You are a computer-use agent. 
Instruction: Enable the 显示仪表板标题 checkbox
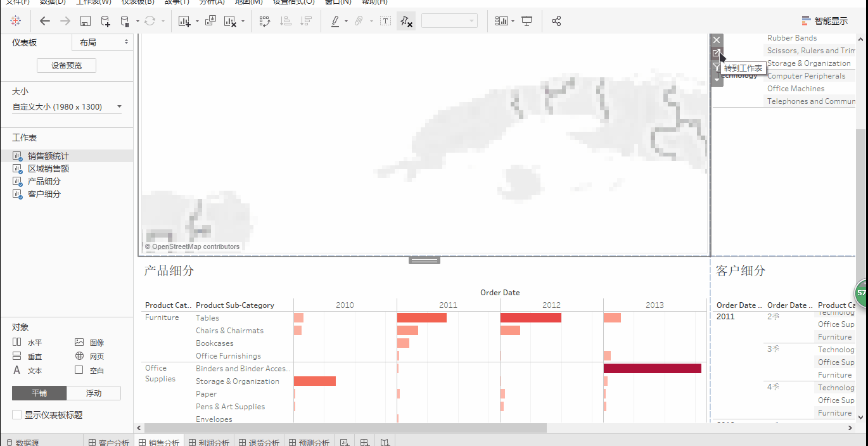point(17,415)
